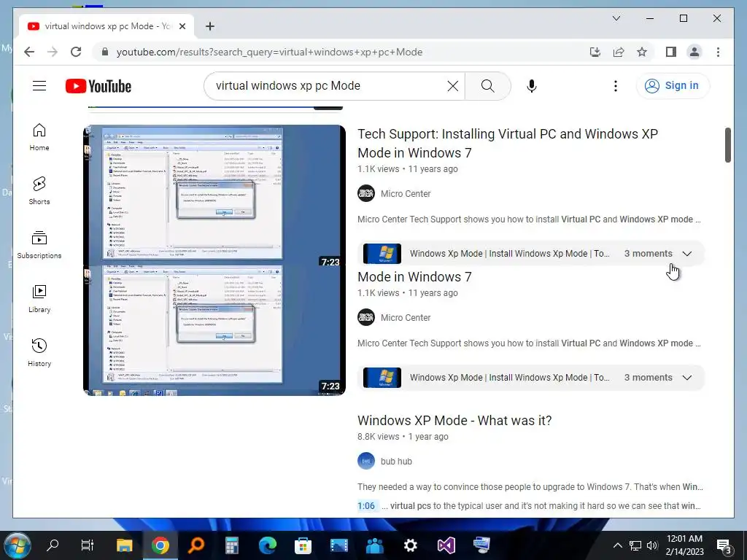Open Microsoft Edge from taskbar
This screenshot has height=560, width=747.
267,545
